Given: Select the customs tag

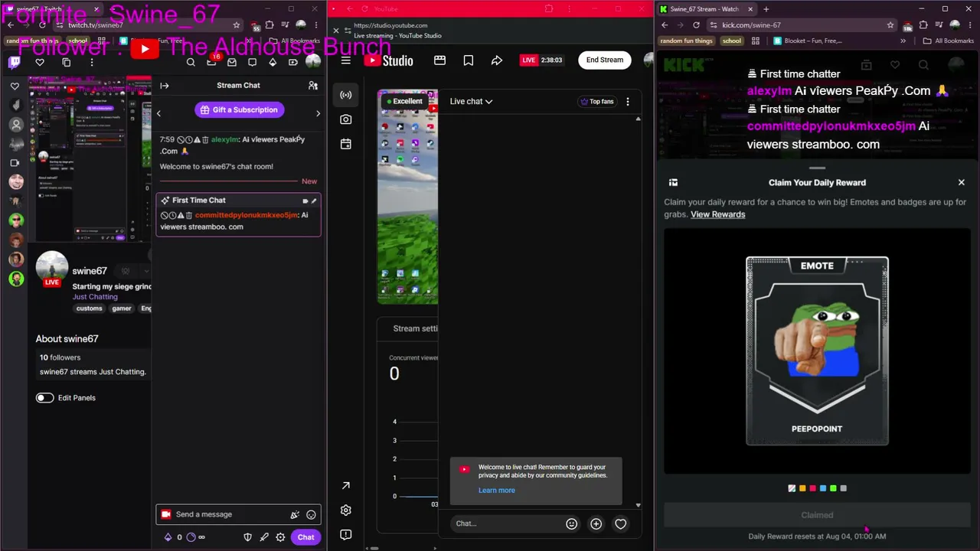Looking at the screenshot, I should (89, 308).
